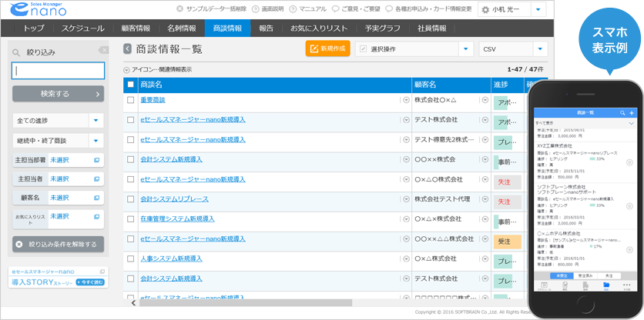Click the plus icon in phone header

[631, 112]
